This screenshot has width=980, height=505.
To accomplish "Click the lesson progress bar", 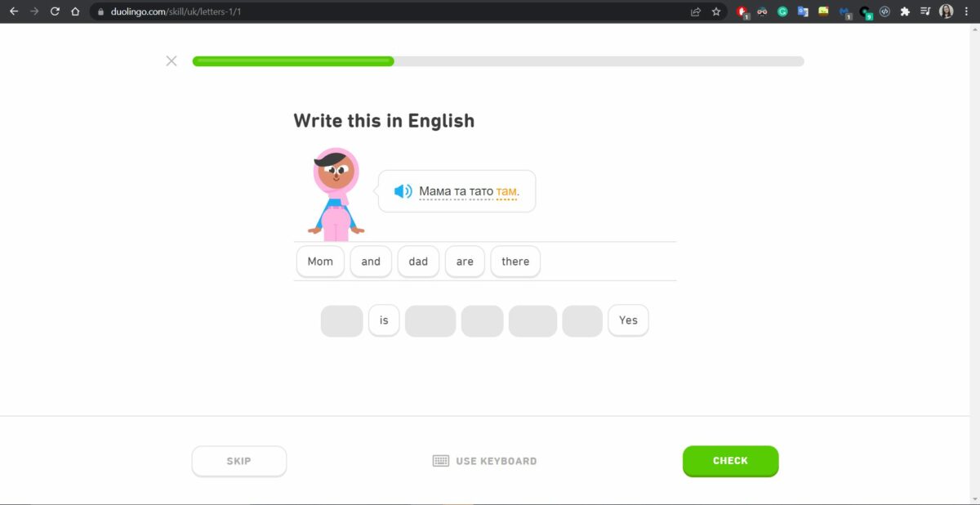I will (x=497, y=60).
